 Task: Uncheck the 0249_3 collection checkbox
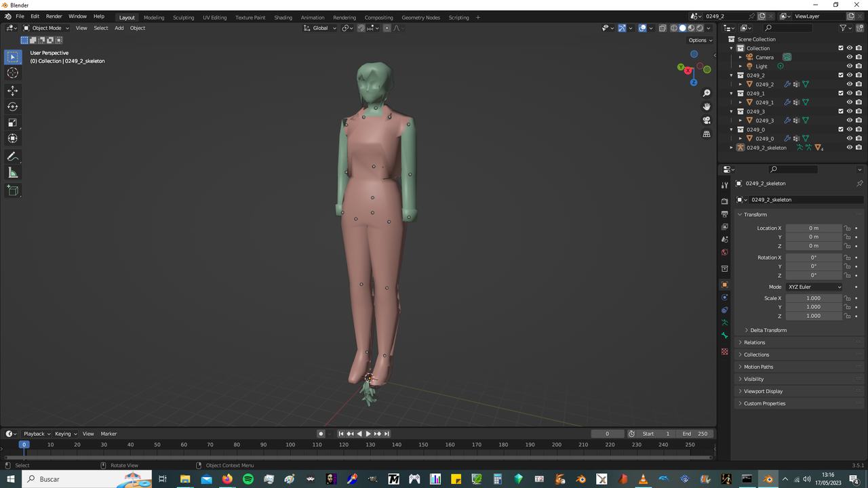841,111
